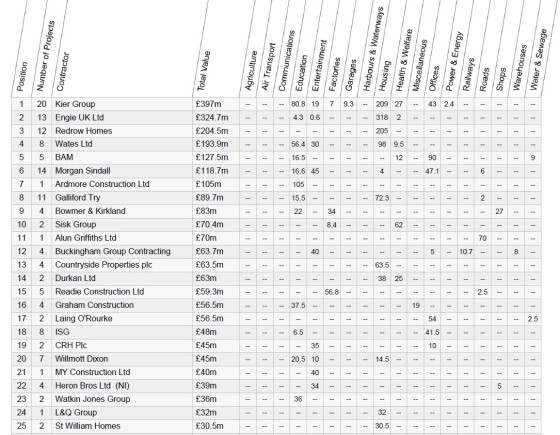Click Kier Group's 80.8 education value

[x=298, y=104]
